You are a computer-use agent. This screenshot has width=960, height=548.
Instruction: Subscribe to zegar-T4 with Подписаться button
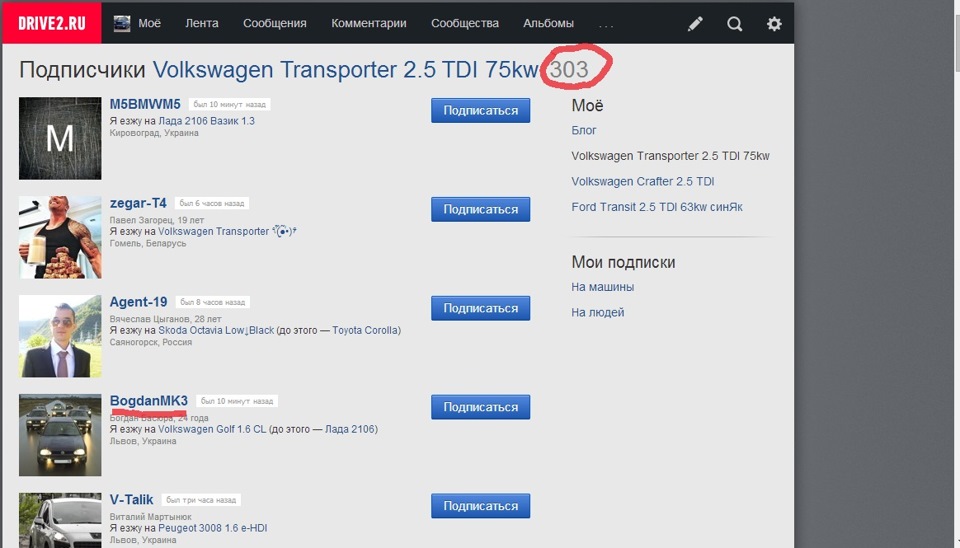[x=481, y=209]
